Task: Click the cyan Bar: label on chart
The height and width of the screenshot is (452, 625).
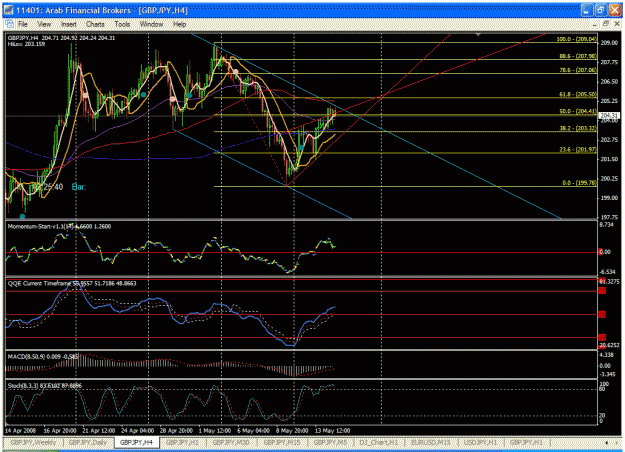Action: 79,187
